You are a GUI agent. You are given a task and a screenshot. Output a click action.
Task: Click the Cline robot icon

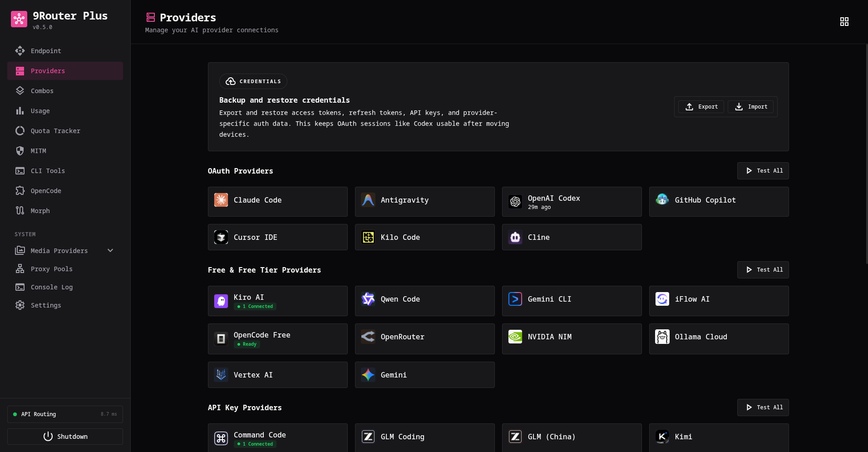(x=515, y=237)
